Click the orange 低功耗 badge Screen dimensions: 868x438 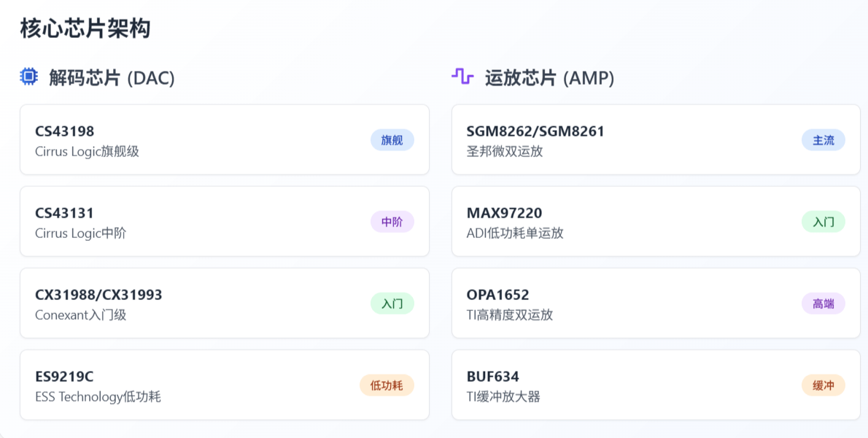[x=387, y=385]
